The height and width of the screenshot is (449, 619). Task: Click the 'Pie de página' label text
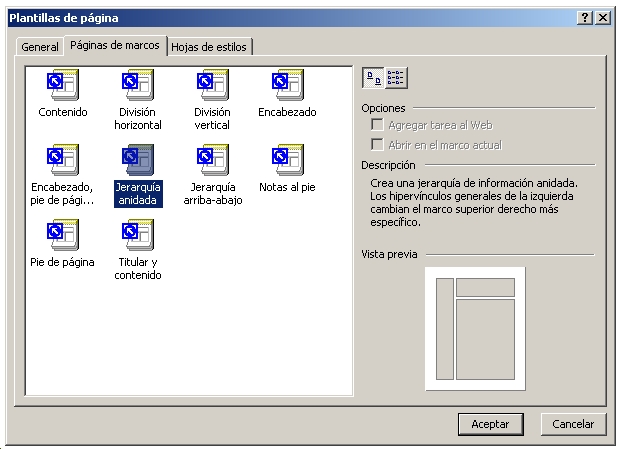click(x=62, y=262)
